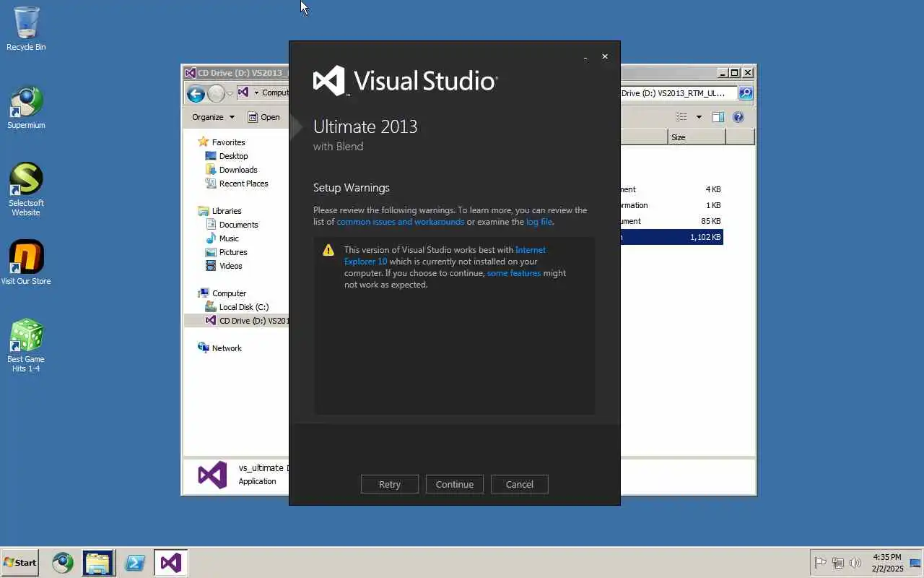
Task: Click the vs_ultimate application icon in details pane
Action: click(x=212, y=475)
